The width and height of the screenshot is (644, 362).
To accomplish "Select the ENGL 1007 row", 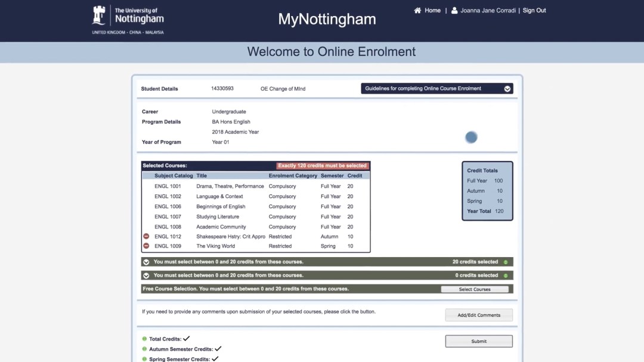I will coord(255,216).
